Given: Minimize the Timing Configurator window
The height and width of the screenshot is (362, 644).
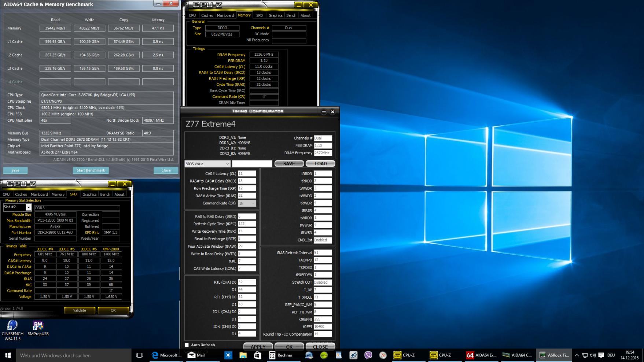Looking at the screenshot, I should tap(324, 112).
